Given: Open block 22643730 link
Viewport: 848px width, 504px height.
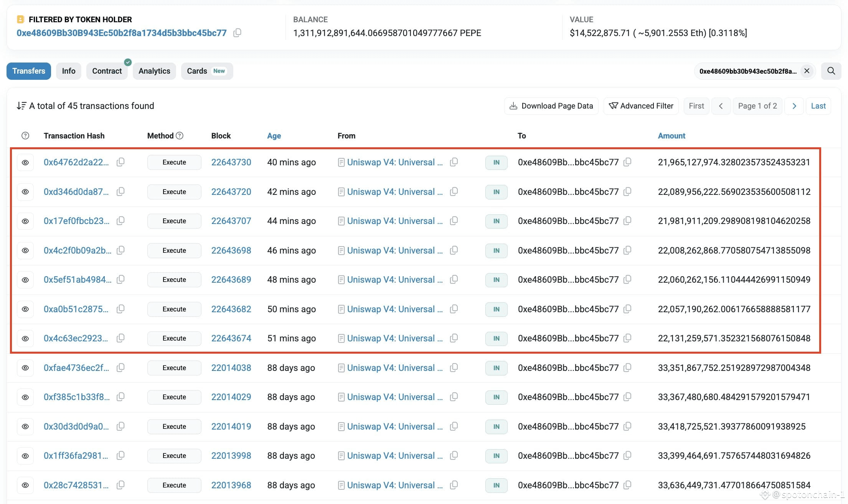Looking at the screenshot, I should [x=231, y=162].
